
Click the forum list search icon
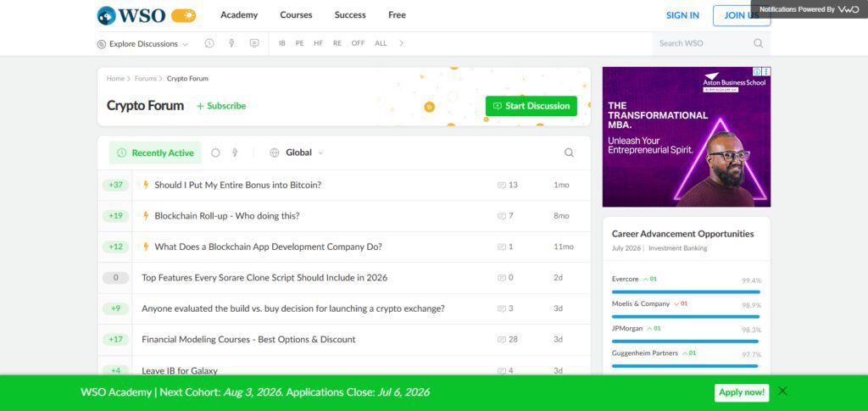(569, 153)
